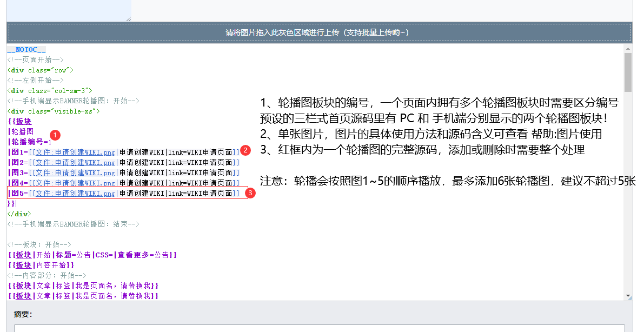Viewport: 644px width, 332px height.
Task: Open the file link in the 图3 line
Action: 75,172
